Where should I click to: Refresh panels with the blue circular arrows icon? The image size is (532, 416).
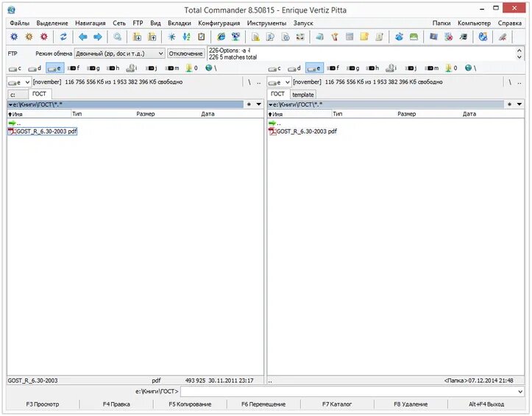[x=63, y=37]
